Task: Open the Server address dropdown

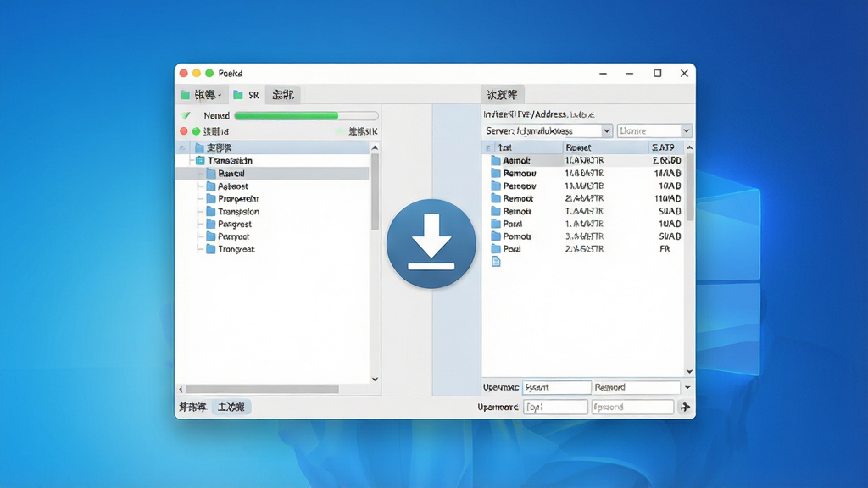Action: 606,131
